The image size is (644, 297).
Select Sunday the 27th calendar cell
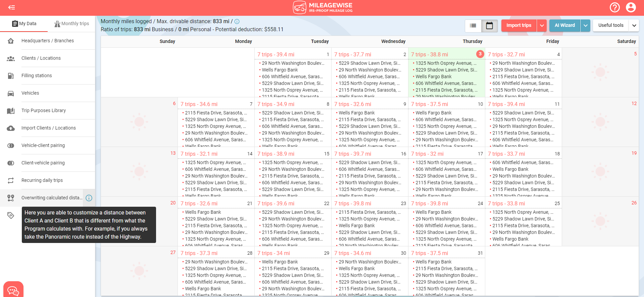(x=139, y=271)
